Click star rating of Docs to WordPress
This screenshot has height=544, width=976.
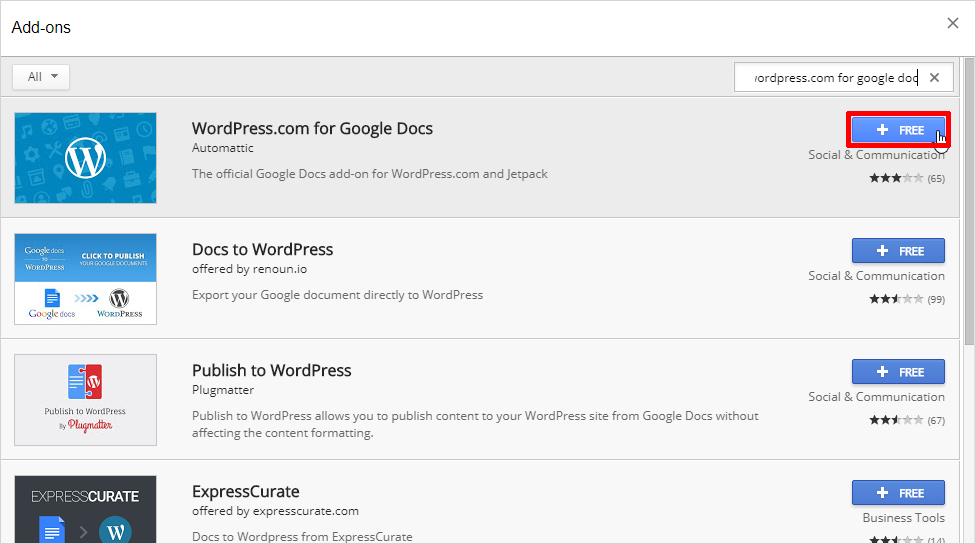pos(895,299)
